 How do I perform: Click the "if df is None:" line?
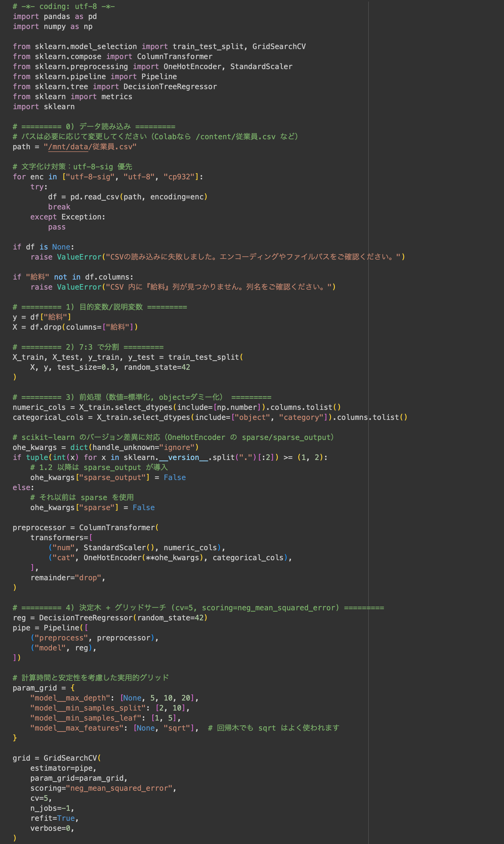point(43,247)
